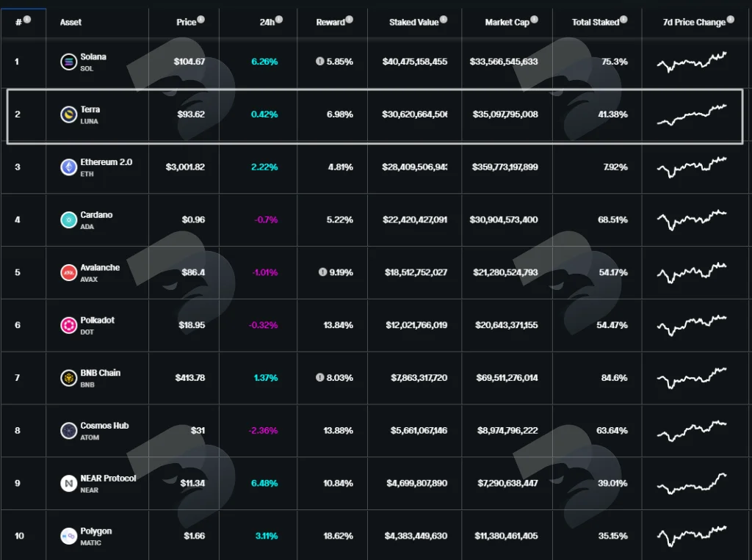Click the warning icon next to Solana reward
Viewport: 752px width, 560px height.
click(320, 62)
